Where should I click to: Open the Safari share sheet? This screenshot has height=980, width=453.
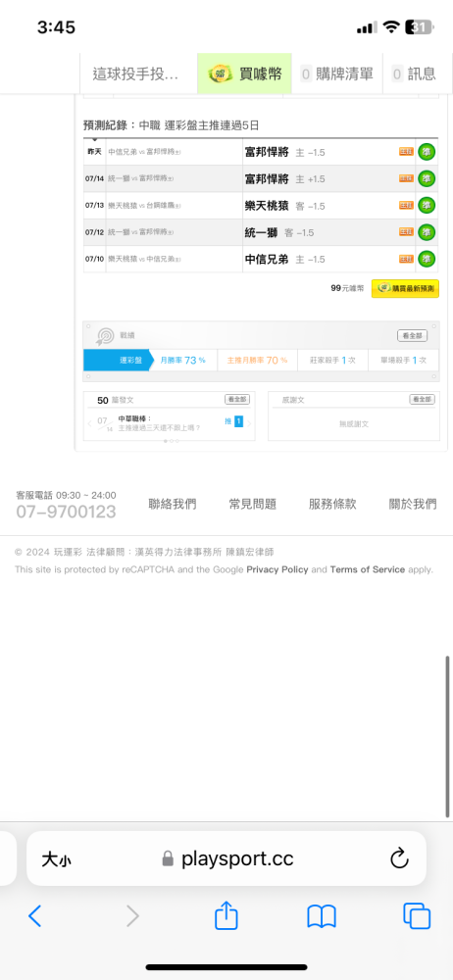226,915
